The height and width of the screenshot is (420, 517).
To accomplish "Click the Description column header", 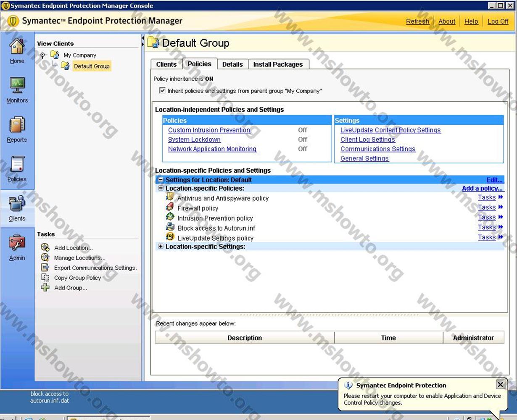I will [x=245, y=338].
